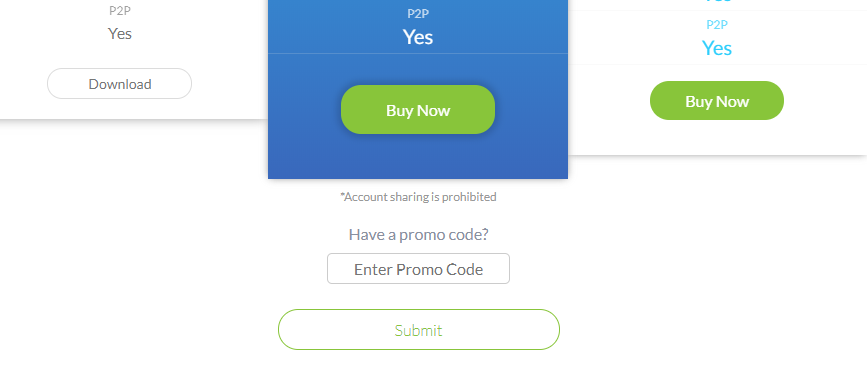Click the blank page area beneath Submit
This screenshot has height=376, width=867.
419,363
